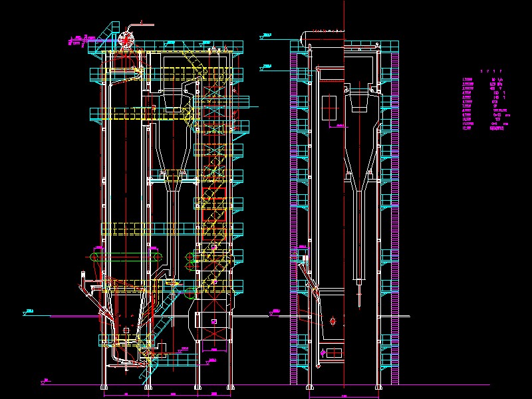Select the parameter row ending in t/h
532x399 pixels.
click(x=483, y=79)
